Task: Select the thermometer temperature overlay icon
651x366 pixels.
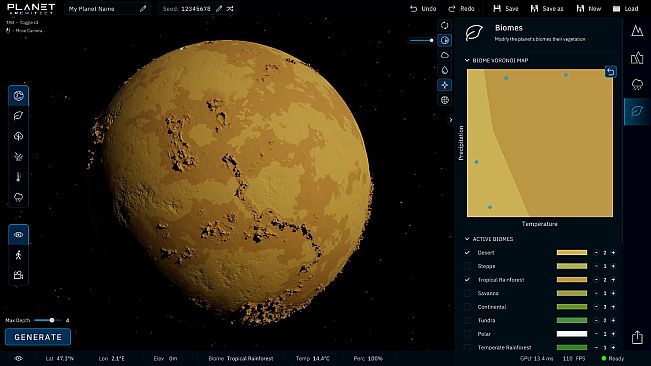Action: pos(18,177)
